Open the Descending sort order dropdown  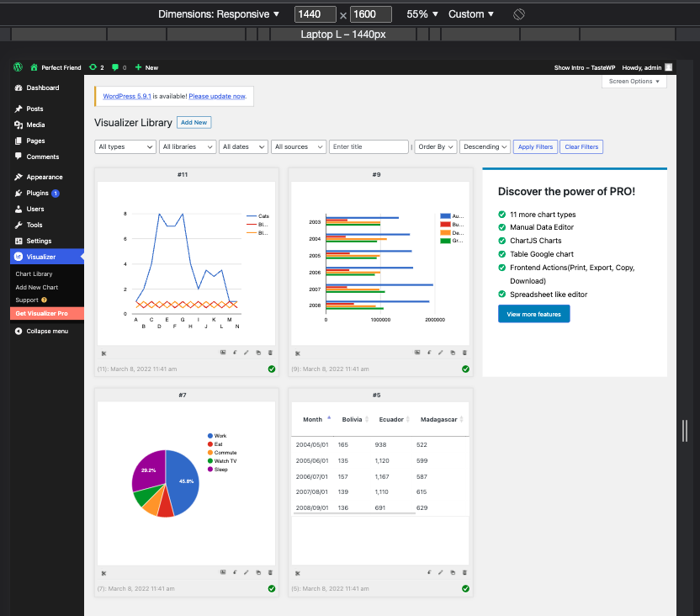click(x=485, y=147)
